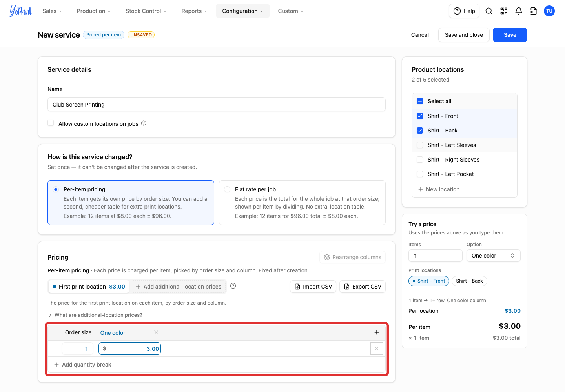This screenshot has width=565, height=392.
Task: Click info icon next to custom locations
Action: (144, 123)
